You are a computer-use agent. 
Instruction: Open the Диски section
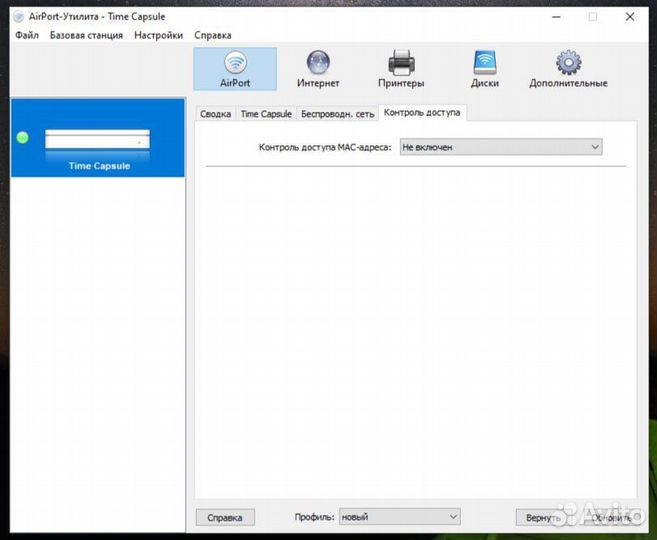[484, 69]
